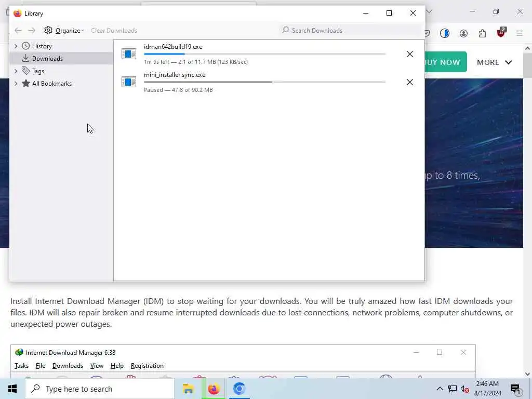Expand the All Bookmarks tree node
The image size is (532, 399).
point(16,84)
